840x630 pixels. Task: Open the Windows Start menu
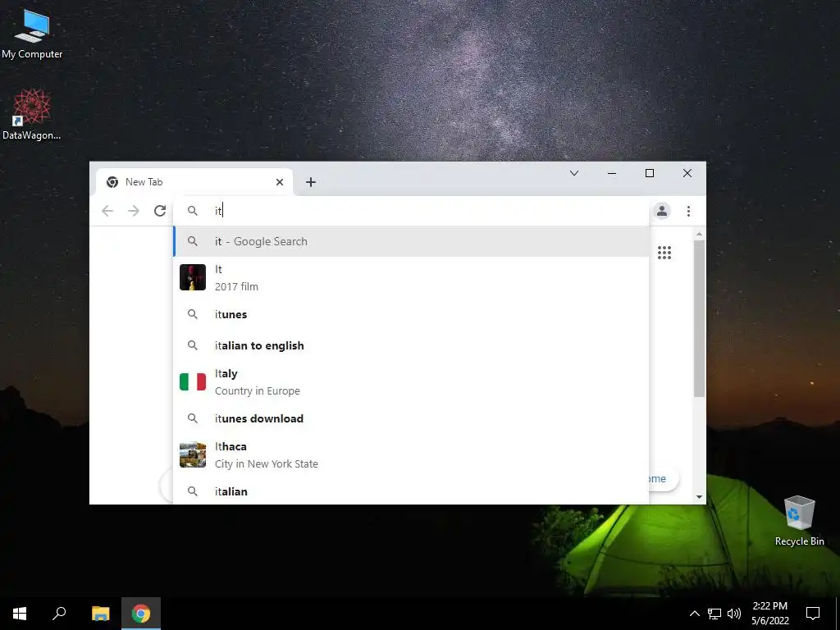tap(20, 614)
